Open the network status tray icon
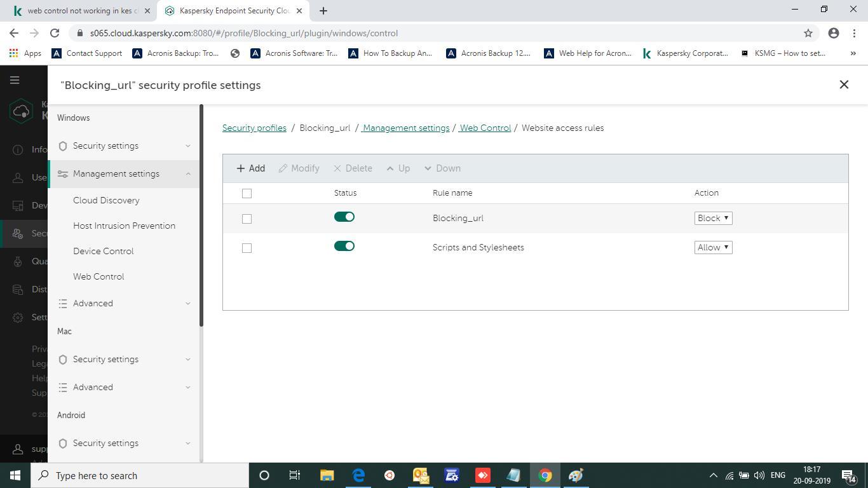Image resolution: width=868 pixels, height=488 pixels. point(729,475)
